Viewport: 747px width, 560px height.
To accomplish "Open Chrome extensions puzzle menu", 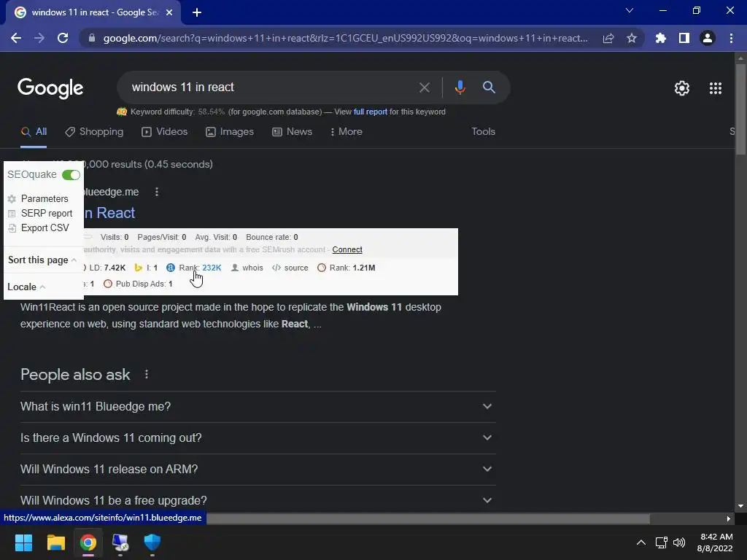I will (x=660, y=38).
